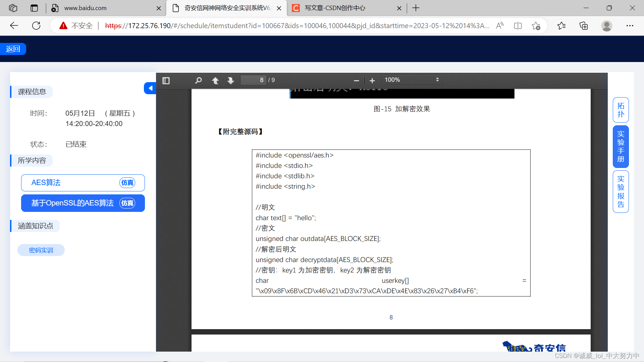Image resolution: width=644 pixels, height=362 pixels.
Task: Collapse the course information panel
Action: point(150,88)
